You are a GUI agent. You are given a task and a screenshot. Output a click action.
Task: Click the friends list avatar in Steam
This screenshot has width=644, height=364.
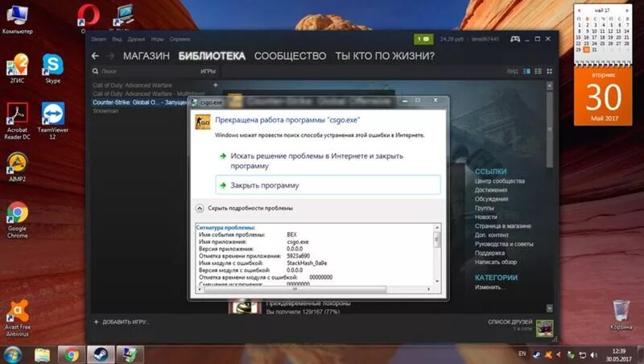tap(545, 328)
